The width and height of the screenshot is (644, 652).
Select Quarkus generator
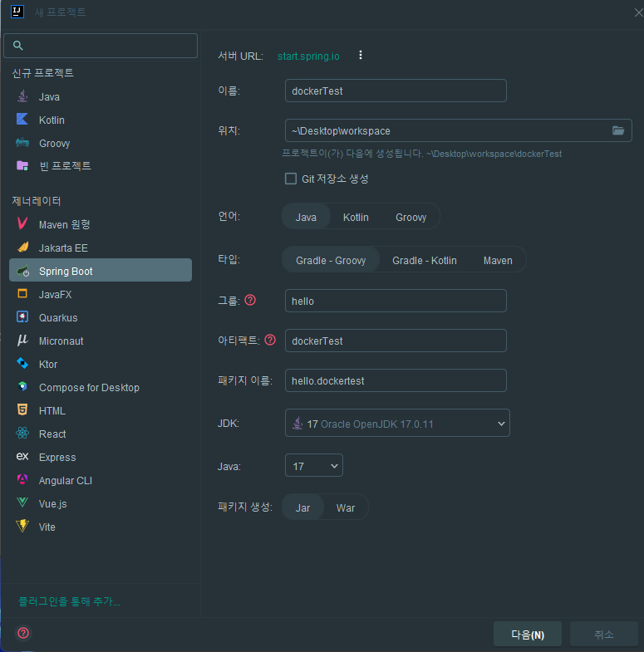(58, 317)
